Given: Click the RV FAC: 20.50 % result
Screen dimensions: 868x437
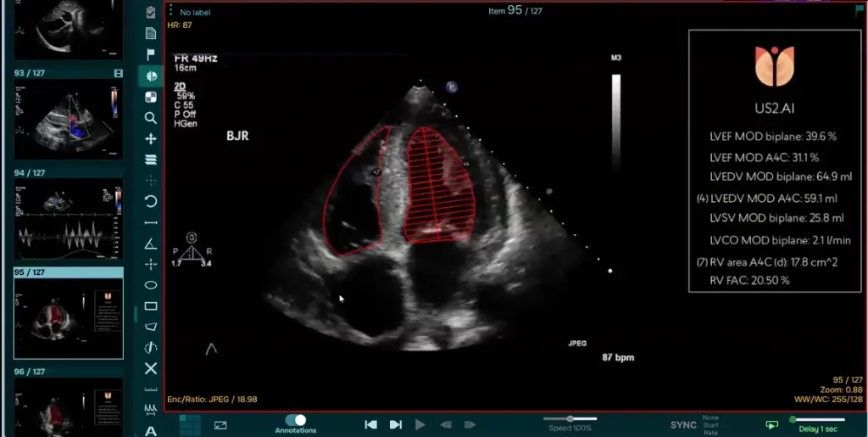Looking at the screenshot, I should pos(749,280).
